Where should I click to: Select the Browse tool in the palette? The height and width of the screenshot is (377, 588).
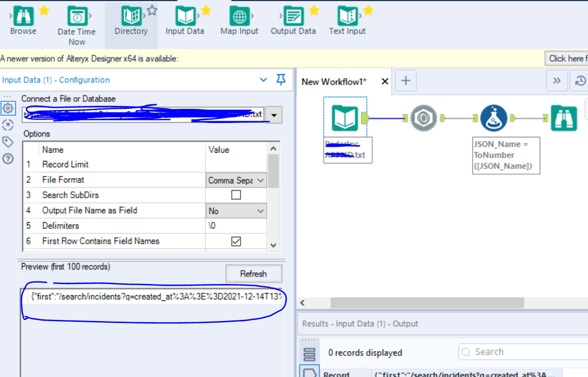(x=24, y=21)
